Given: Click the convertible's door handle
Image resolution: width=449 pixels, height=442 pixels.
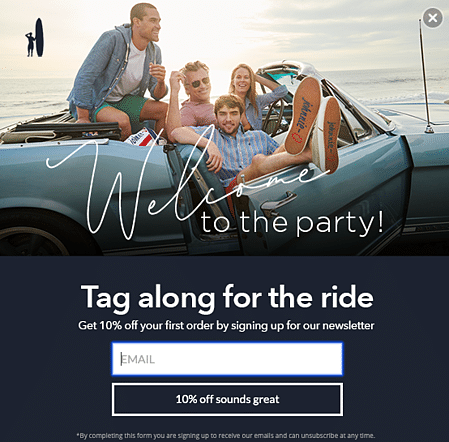Looking at the screenshot, I should [x=279, y=203].
